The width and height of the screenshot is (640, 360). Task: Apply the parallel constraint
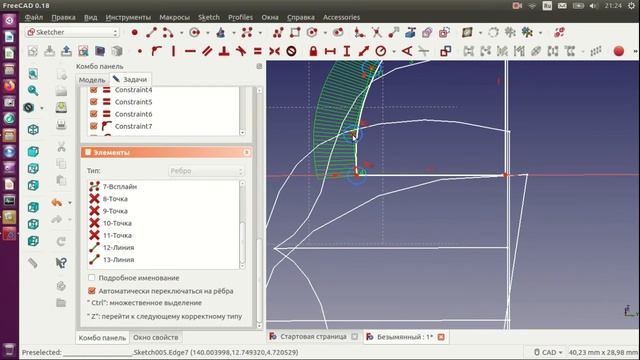pyautogui.click(x=207, y=51)
